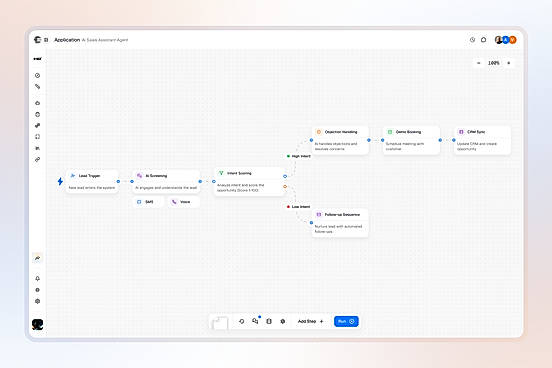
Task: Select the Follow-up Sequence node
Action: [340, 223]
